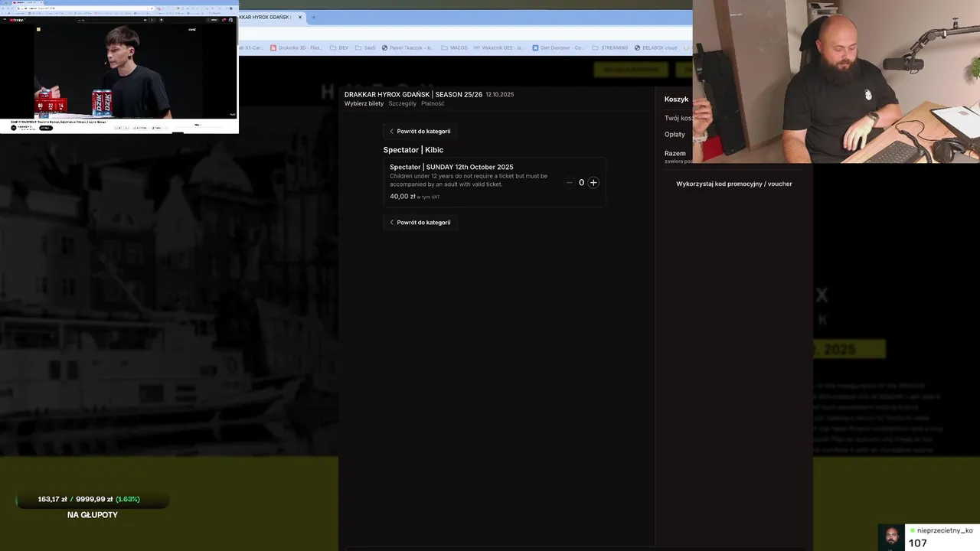Select the 'Wybierz bilety' step
The image size is (980, 551).
(364, 103)
